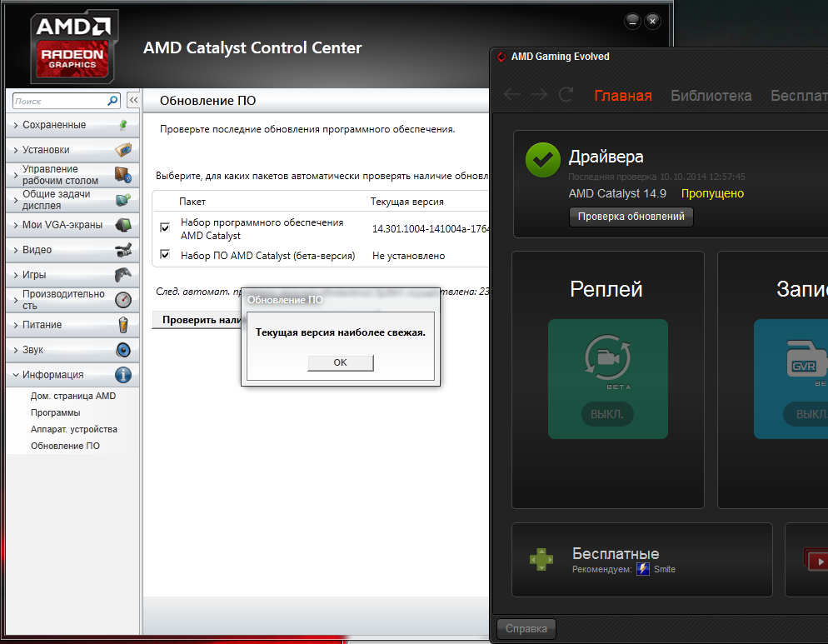Click the blue info icon beside Информация
828x644 pixels.
click(123, 375)
